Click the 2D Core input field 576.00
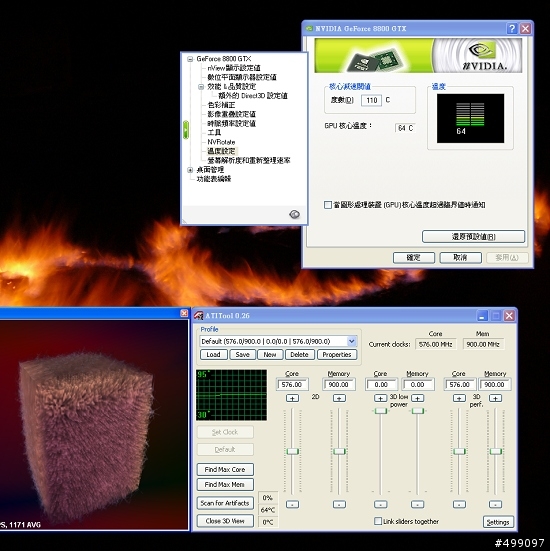This screenshot has height=551, width=550. click(x=292, y=384)
